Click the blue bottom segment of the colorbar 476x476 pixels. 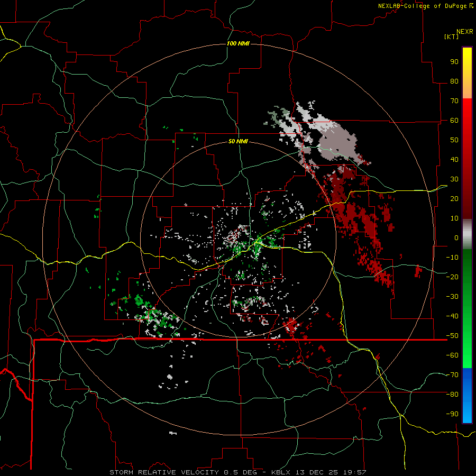click(467, 395)
